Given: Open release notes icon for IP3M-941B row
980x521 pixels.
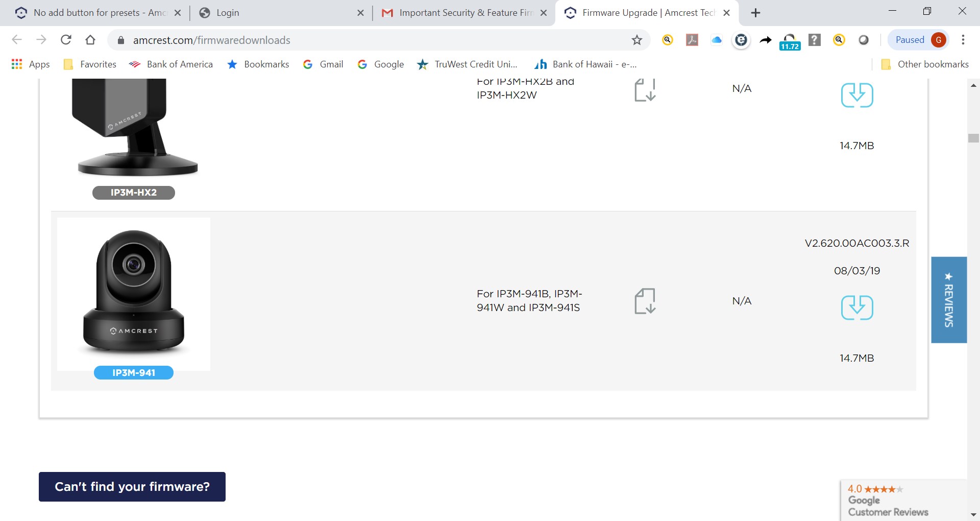Looking at the screenshot, I should coord(645,301).
